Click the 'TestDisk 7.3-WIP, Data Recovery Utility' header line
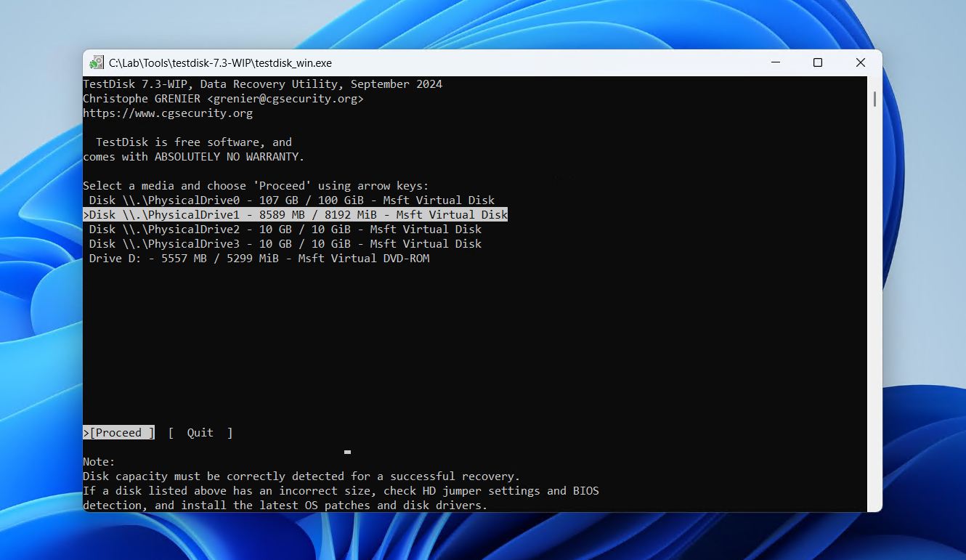 [x=262, y=84]
